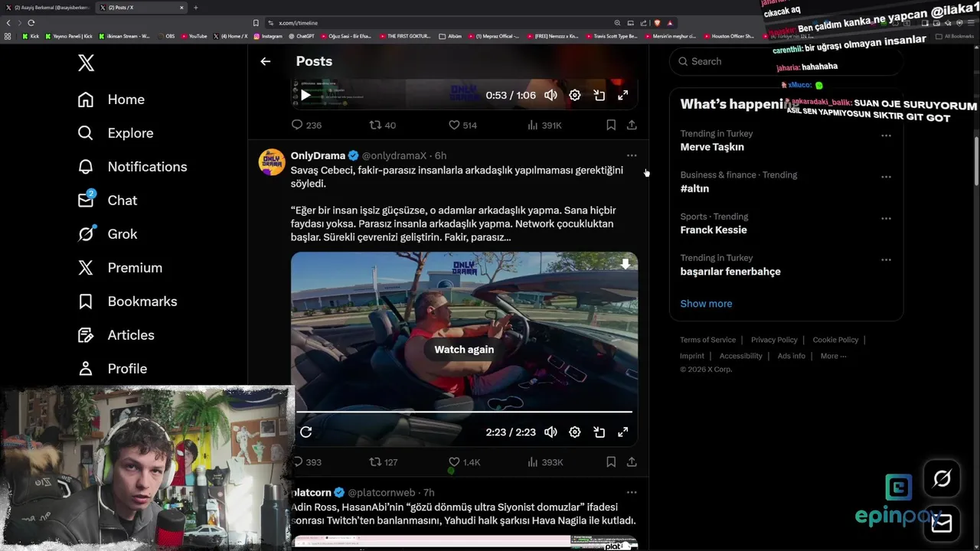The height and width of the screenshot is (551, 980).
Task: Open Premium in sidebar
Action: point(120,268)
